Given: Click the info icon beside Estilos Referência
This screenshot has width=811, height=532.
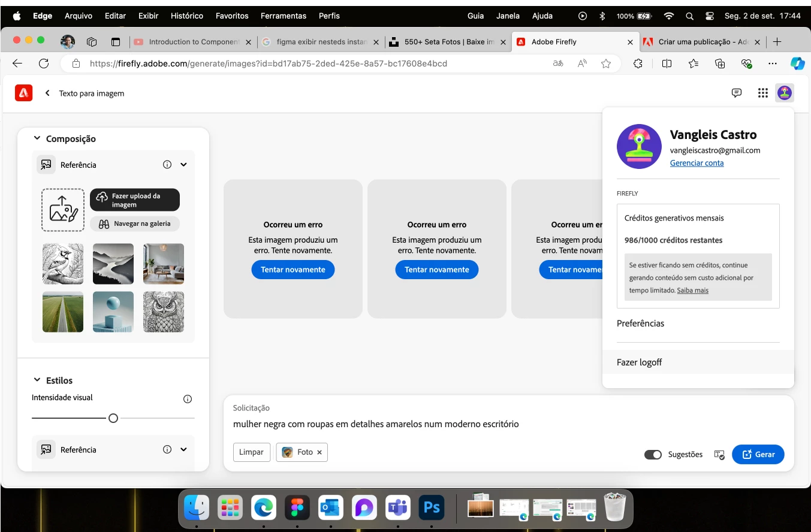Looking at the screenshot, I should tap(167, 449).
